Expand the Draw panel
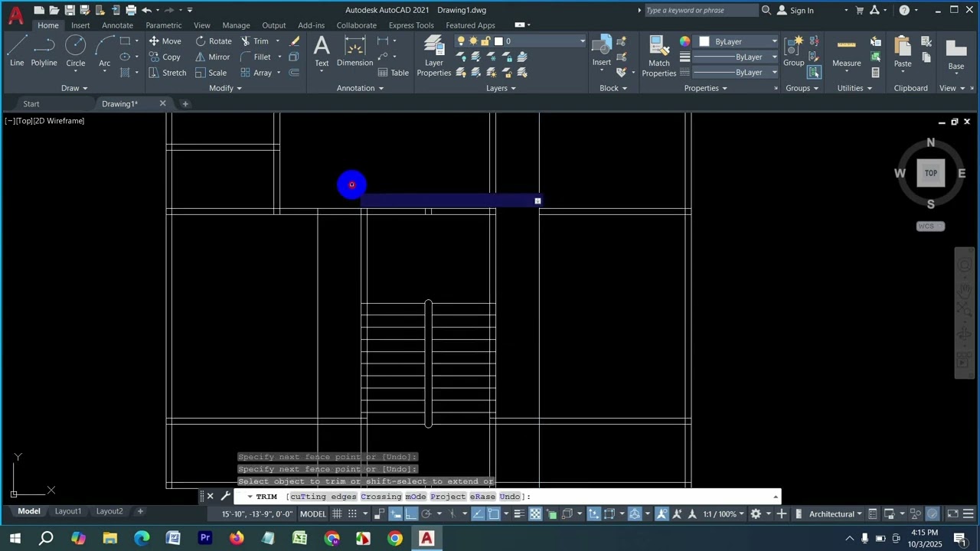 tap(74, 88)
